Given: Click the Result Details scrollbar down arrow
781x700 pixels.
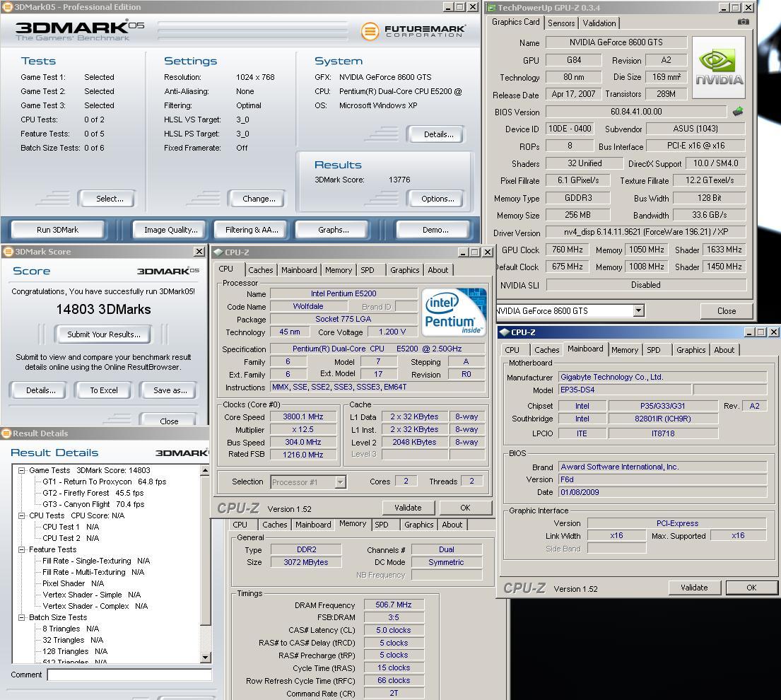Looking at the screenshot, I should 205,658.
